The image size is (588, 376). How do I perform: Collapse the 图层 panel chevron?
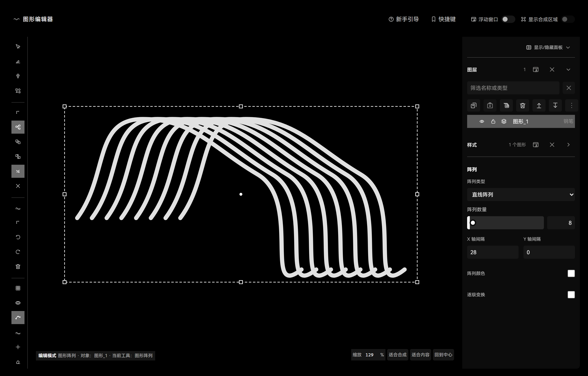(568, 70)
